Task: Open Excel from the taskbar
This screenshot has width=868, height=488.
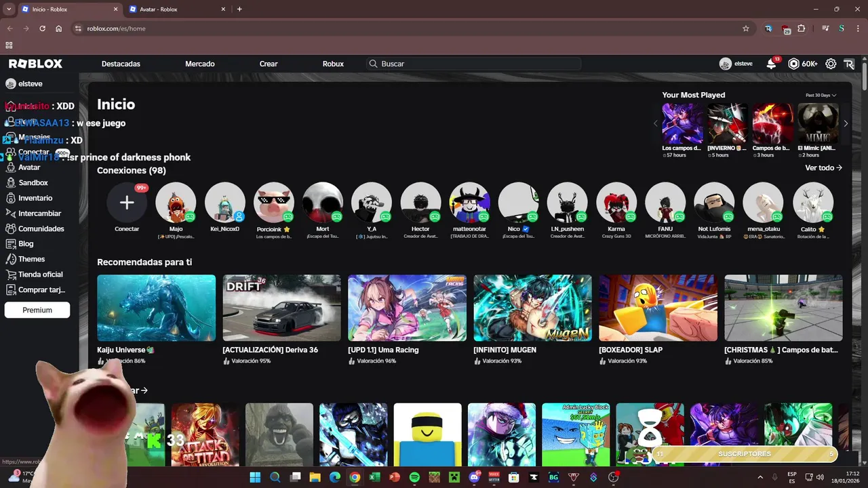Action: click(x=374, y=477)
